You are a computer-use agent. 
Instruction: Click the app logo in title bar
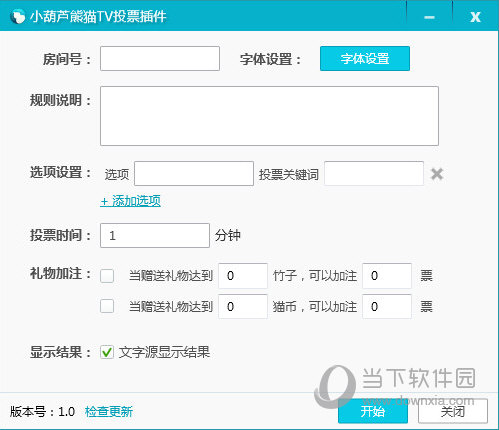(x=18, y=16)
